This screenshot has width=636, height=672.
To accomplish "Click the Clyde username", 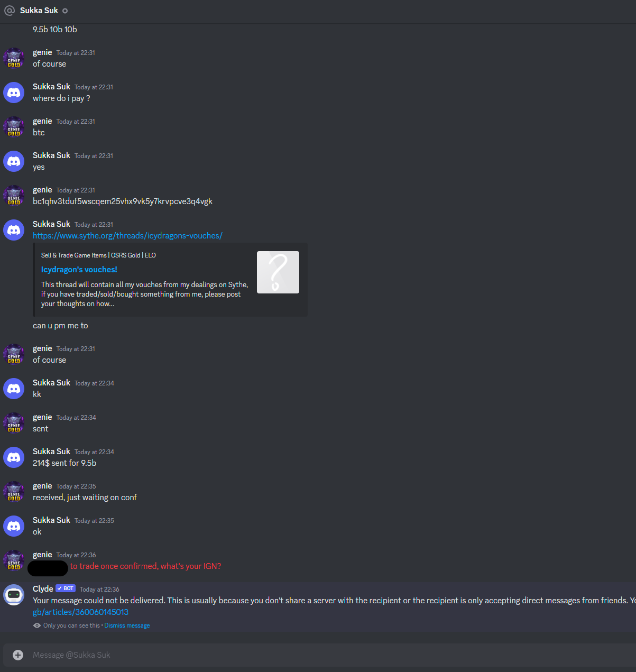I will (43, 589).
